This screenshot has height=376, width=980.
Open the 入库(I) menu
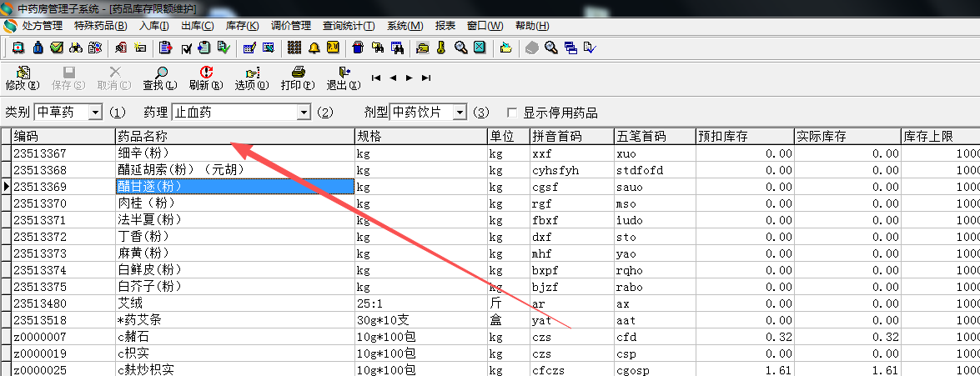[154, 26]
